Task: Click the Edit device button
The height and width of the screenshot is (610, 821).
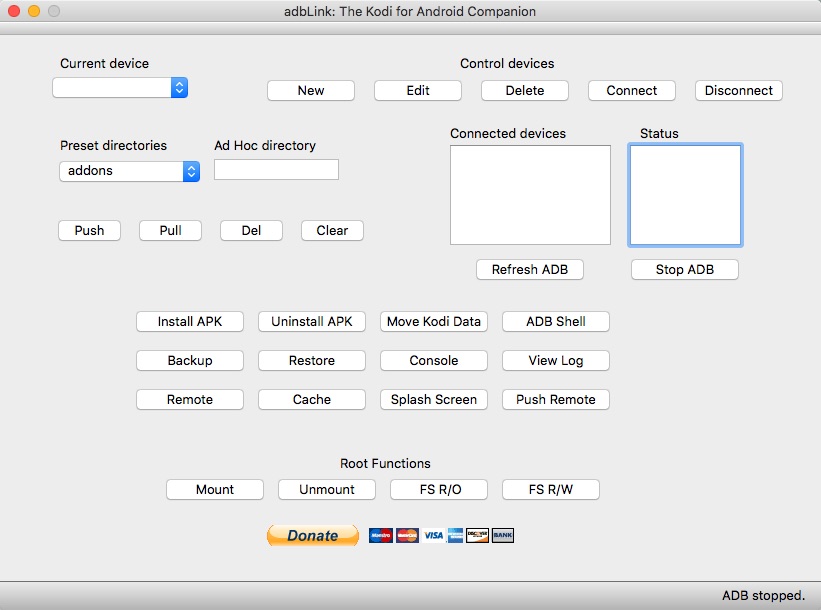Action: click(417, 90)
